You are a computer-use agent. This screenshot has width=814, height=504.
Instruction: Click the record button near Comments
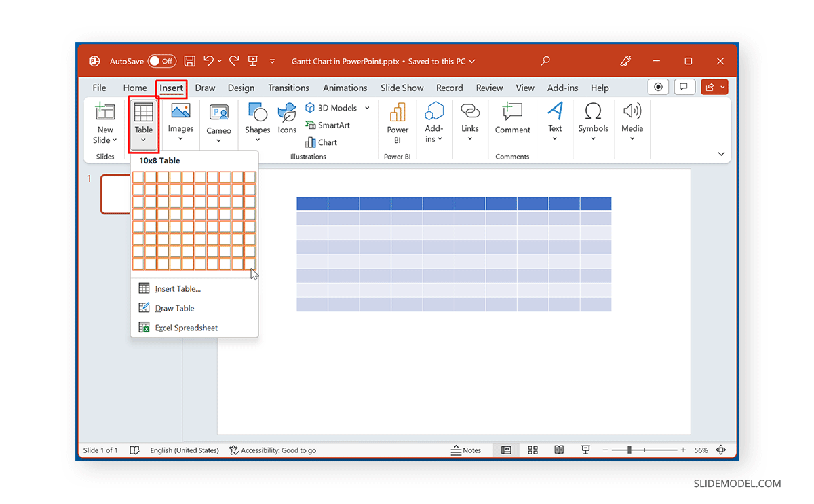658,87
